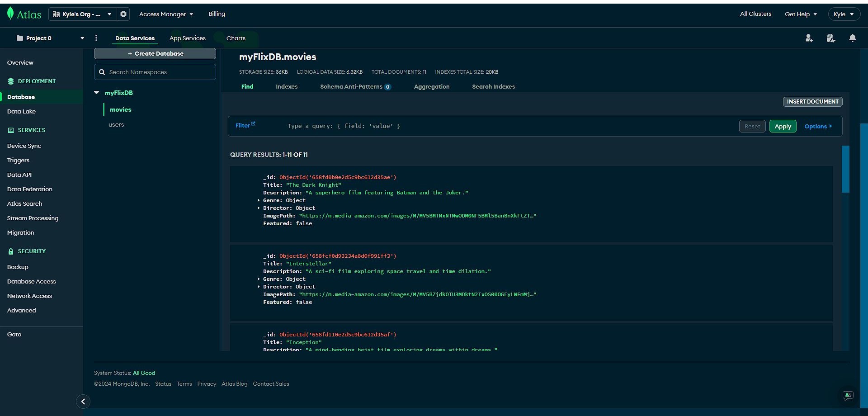
Task: Click Billing in top navigation
Action: tap(217, 14)
